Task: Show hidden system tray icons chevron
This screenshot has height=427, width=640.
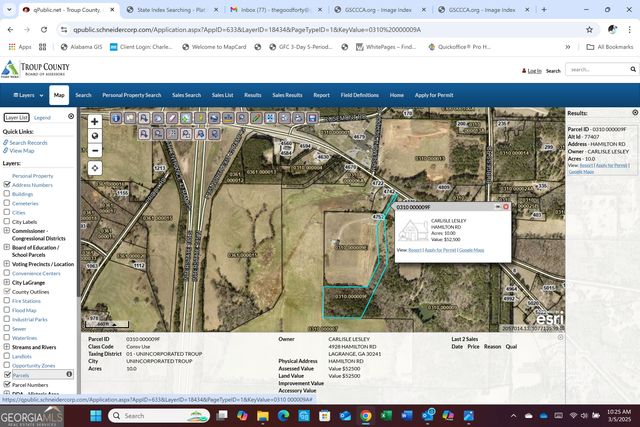Action: tap(513, 416)
